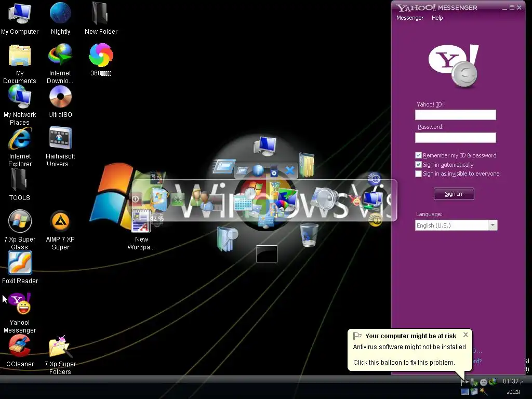
Task: Toggle the Remember my ID & password checkbox
Action: [x=418, y=155]
